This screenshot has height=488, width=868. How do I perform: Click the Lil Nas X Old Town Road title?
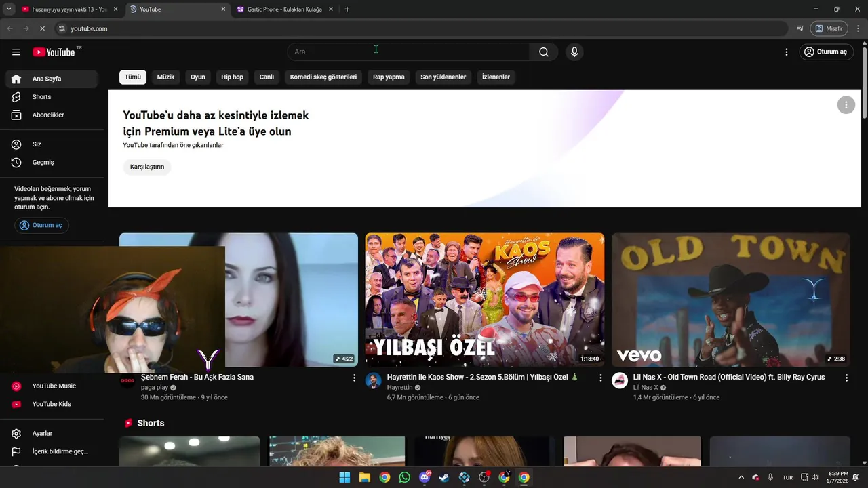[x=729, y=377]
